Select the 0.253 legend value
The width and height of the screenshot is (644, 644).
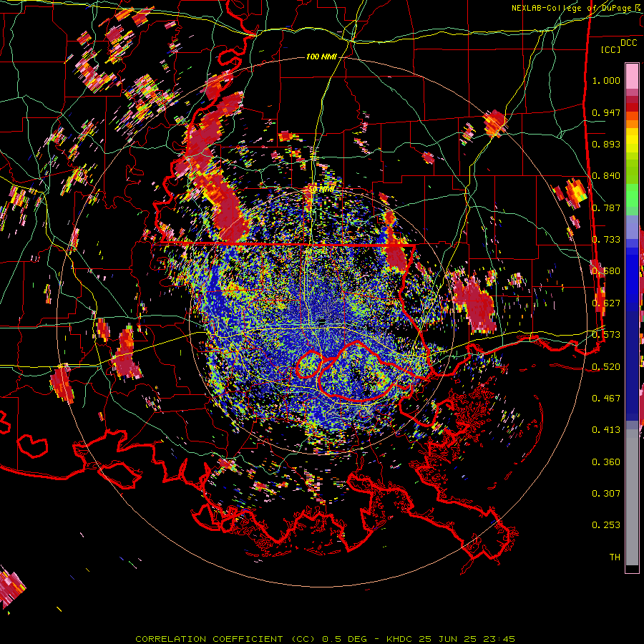(x=606, y=525)
